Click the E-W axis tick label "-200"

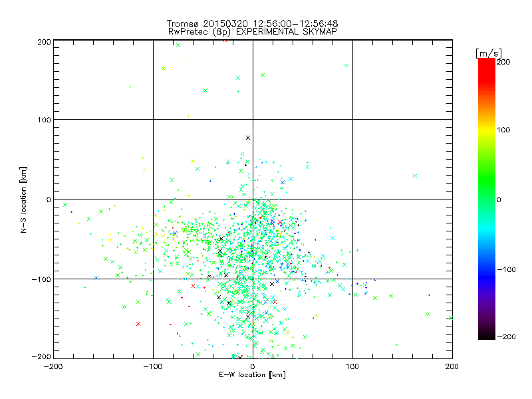[54, 366]
